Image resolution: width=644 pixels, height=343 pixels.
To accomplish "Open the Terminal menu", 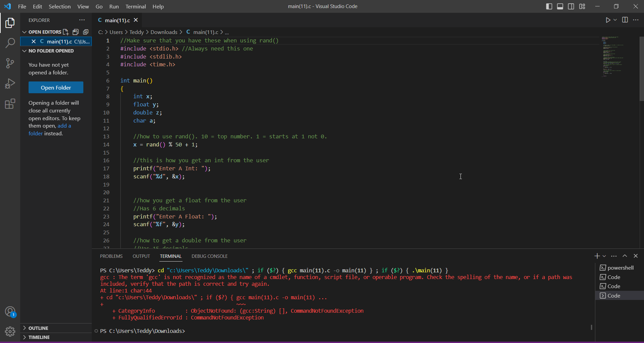I will (135, 6).
